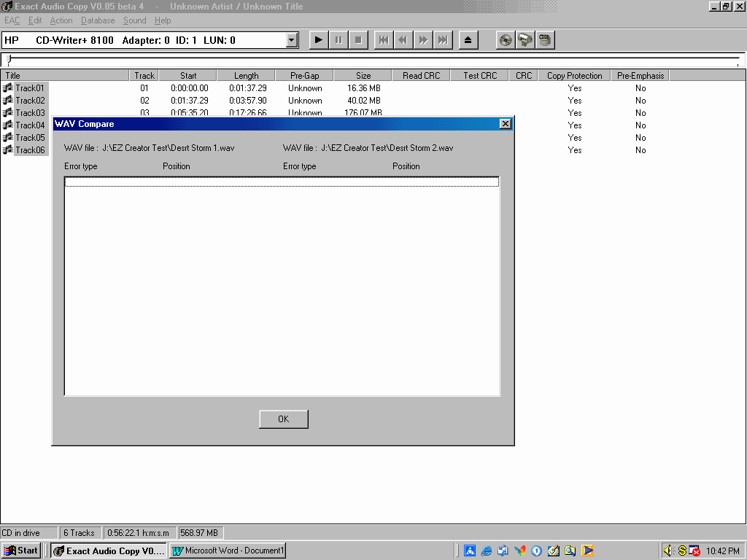
Task: Open the Help menu
Action: click(x=163, y=20)
